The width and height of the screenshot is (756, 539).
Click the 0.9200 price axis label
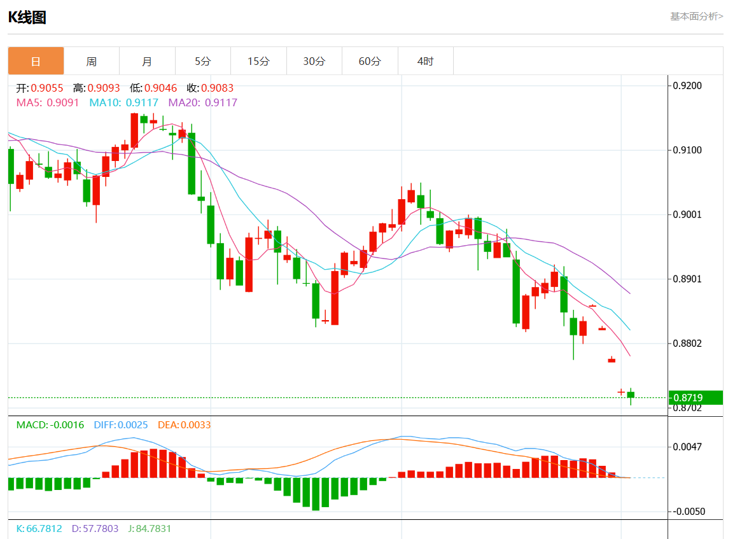687,86
